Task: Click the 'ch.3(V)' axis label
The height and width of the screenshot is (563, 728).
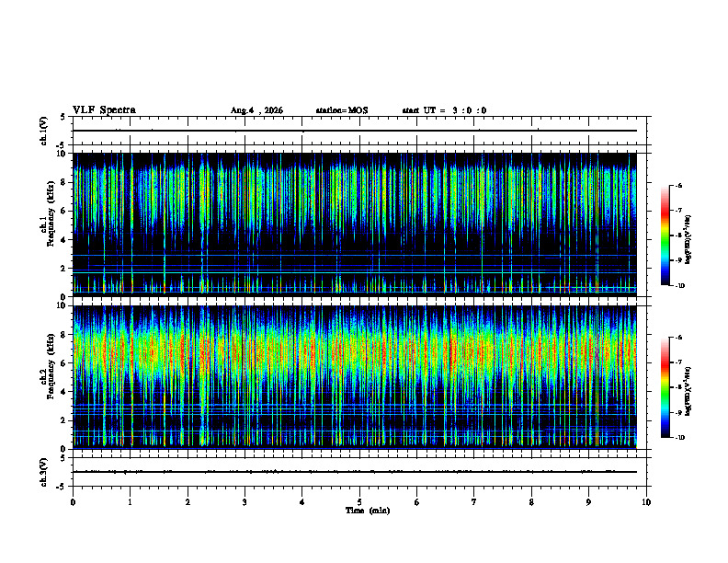Action: [43, 472]
